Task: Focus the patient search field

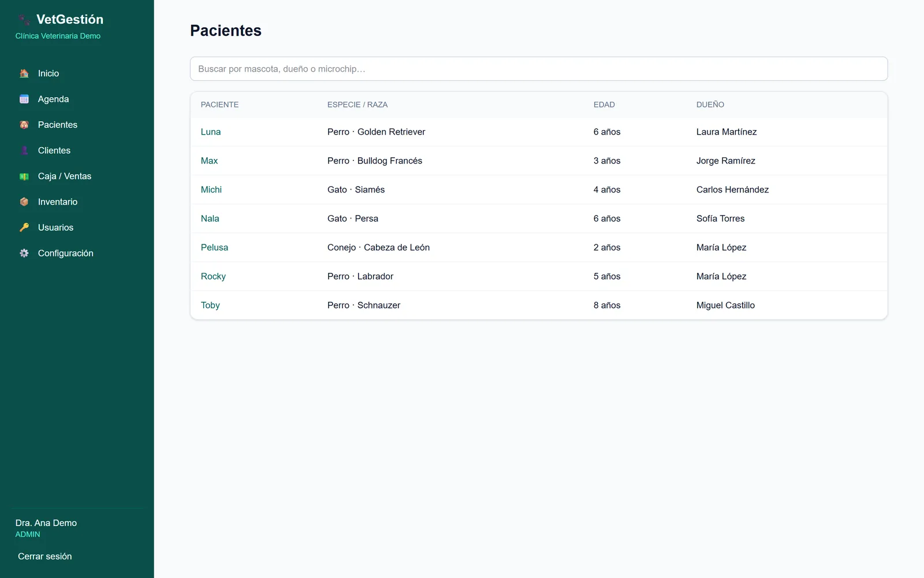Action: (x=538, y=69)
